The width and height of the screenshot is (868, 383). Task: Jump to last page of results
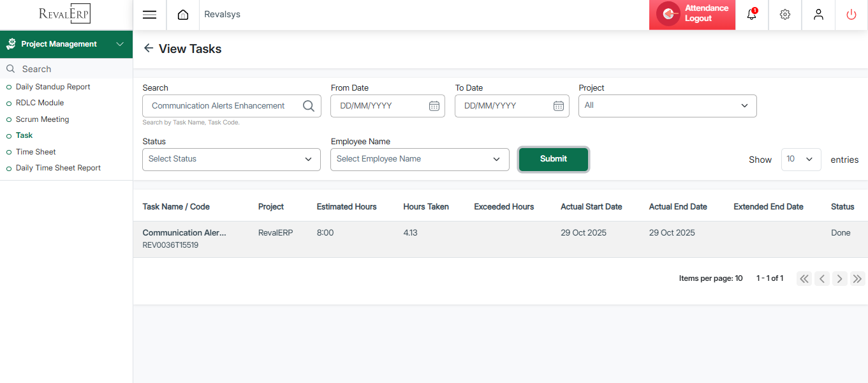pyautogui.click(x=858, y=278)
